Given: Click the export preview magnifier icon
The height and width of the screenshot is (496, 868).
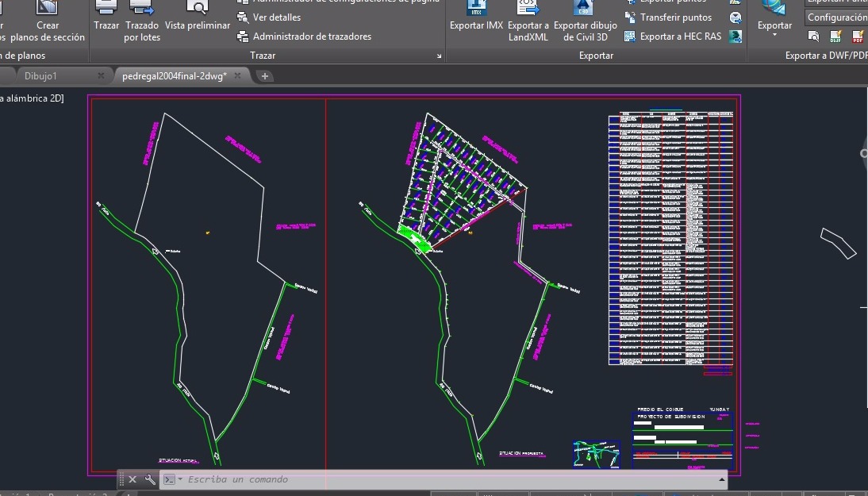Looking at the screenshot, I should coord(813,37).
